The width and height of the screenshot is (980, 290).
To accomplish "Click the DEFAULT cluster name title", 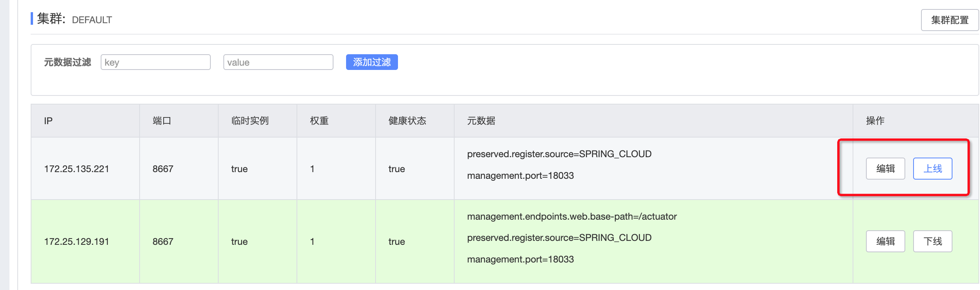I will (92, 20).
